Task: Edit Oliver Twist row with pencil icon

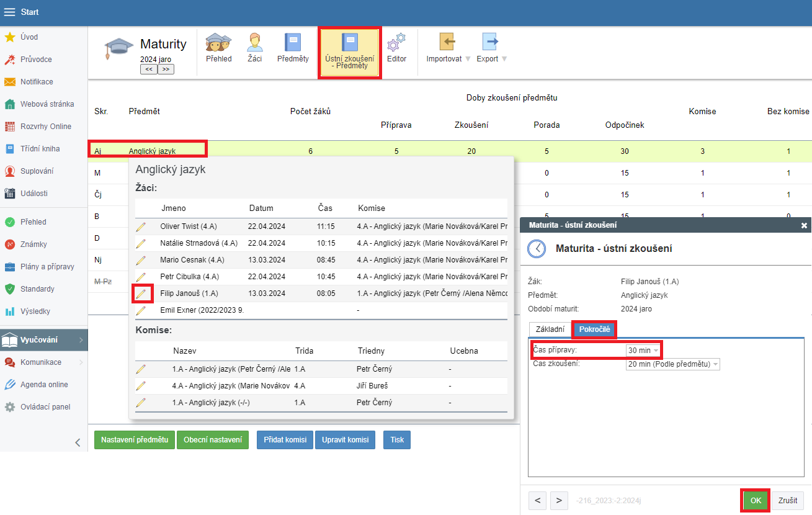Action: [141, 226]
